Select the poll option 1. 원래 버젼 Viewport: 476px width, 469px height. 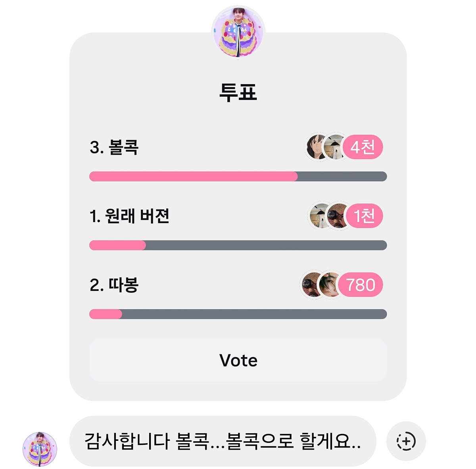(130, 216)
